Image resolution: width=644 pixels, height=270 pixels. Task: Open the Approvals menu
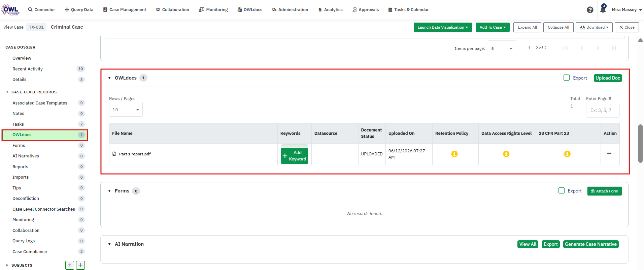coord(366,9)
